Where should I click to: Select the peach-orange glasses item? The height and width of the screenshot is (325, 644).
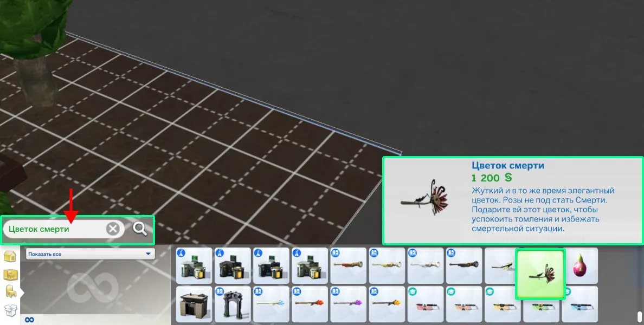click(464, 304)
